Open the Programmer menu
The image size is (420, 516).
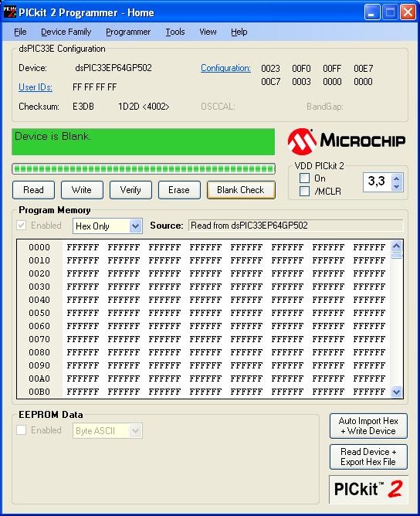click(128, 32)
